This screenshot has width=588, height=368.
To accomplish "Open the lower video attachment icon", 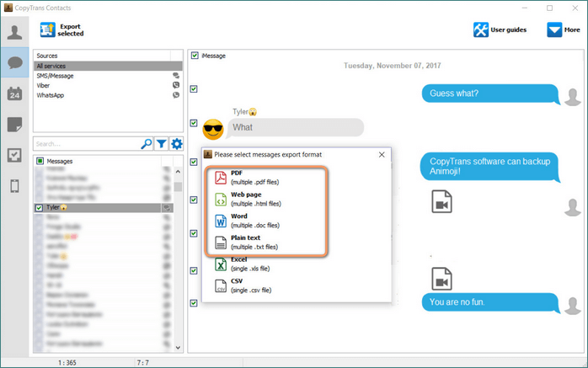I will click(441, 279).
